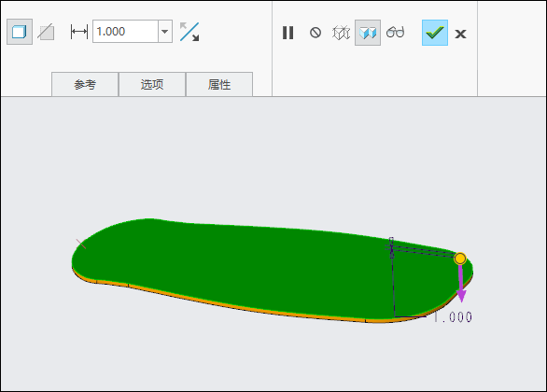This screenshot has width=547, height=392.
Task: Toggle the unattached preview icon
Action: [x=341, y=33]
